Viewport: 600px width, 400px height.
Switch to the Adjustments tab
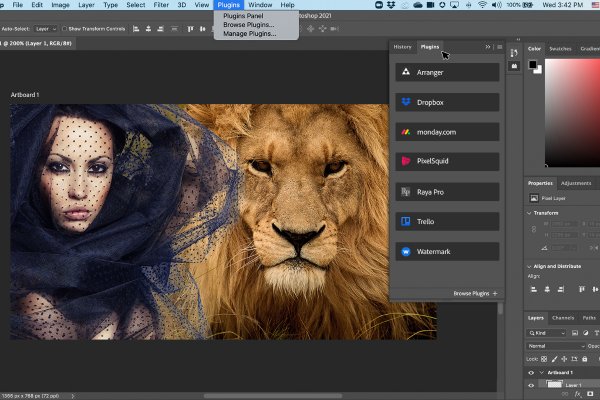[x=576, y=183]
